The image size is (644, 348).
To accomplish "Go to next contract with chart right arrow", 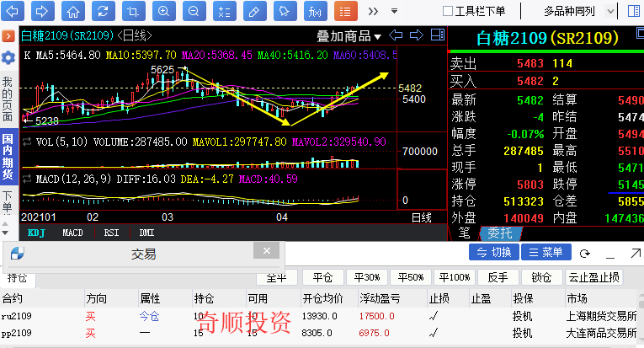I will coord(417,35).
